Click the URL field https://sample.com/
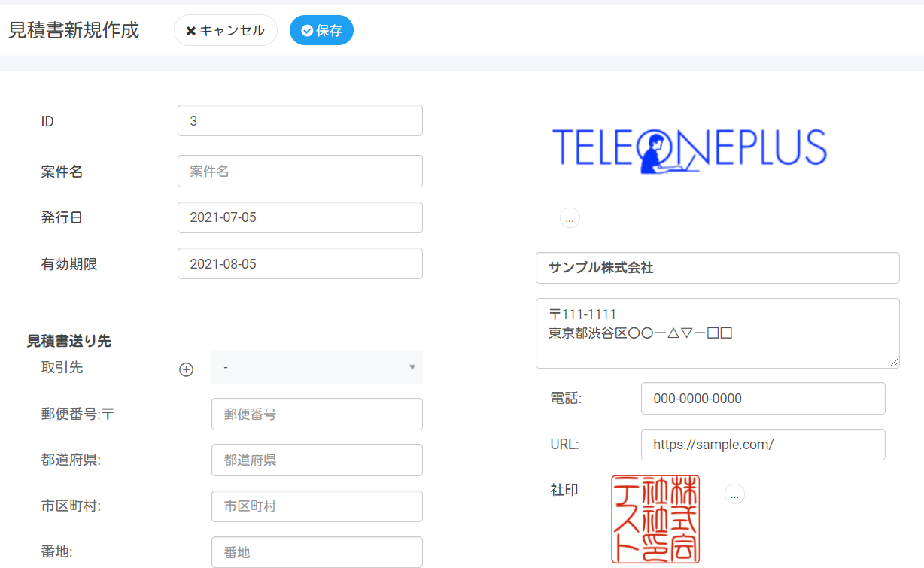Screen dimensions: 924x568 [x=763, y=445]
